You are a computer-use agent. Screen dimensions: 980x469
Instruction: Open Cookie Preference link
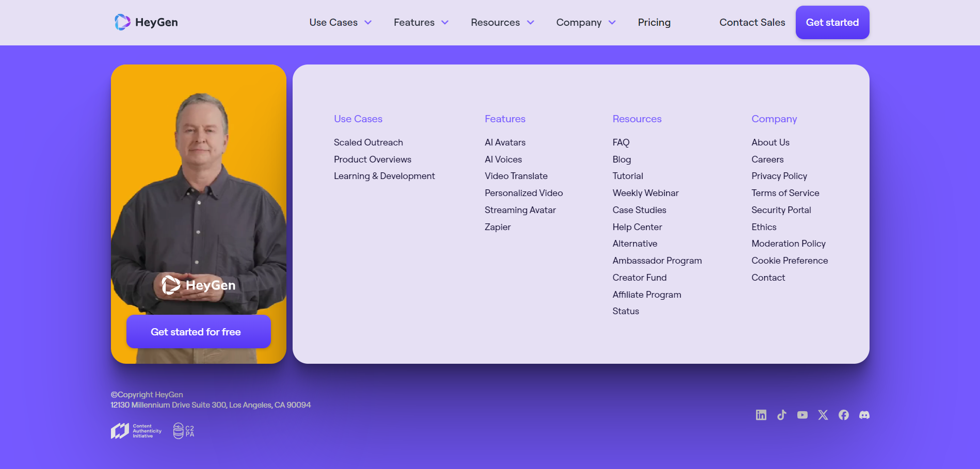[790, 261]
